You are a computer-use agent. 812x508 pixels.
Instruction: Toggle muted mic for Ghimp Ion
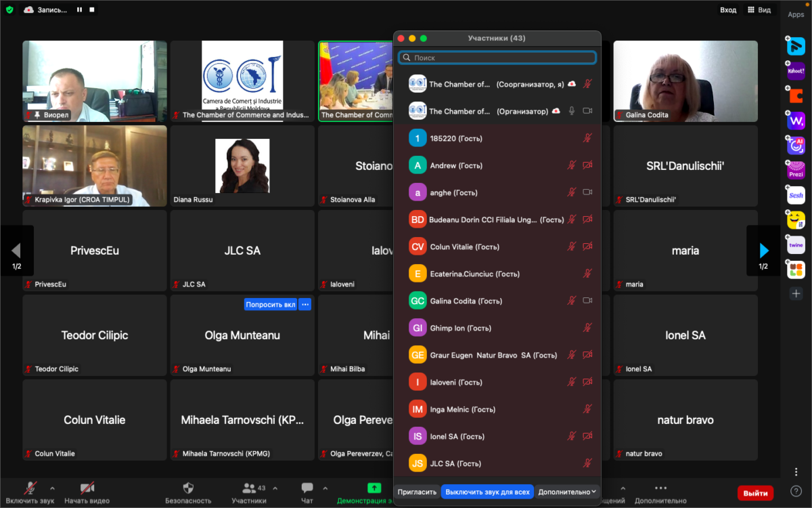click(587, 328)
